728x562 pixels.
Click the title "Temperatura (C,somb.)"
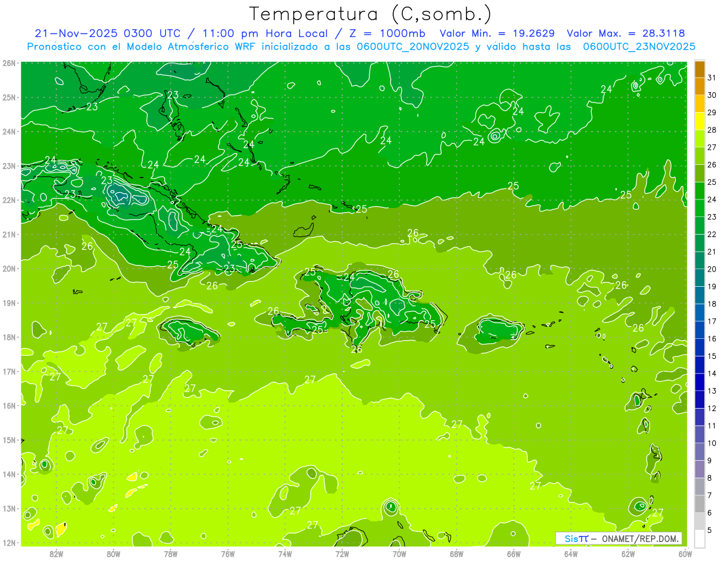coord(371,14)
